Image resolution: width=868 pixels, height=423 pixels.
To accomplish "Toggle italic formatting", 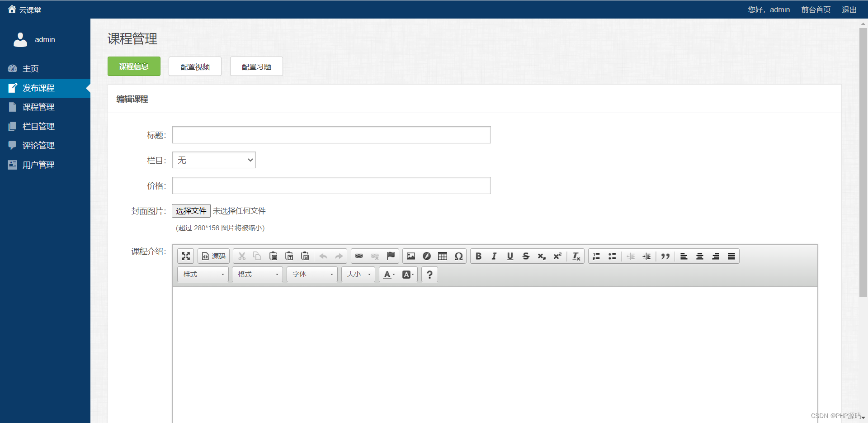I will [x=494, y=256].
